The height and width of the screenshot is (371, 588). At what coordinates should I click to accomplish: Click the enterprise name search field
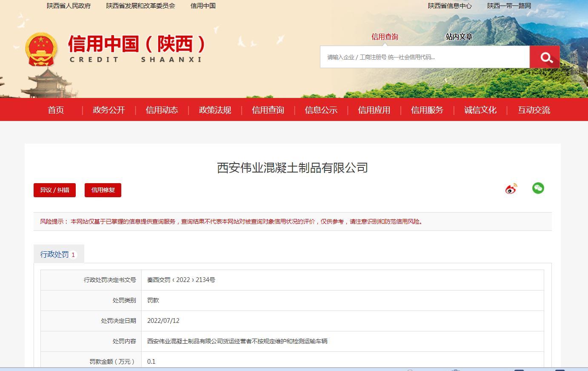[425, 57]
